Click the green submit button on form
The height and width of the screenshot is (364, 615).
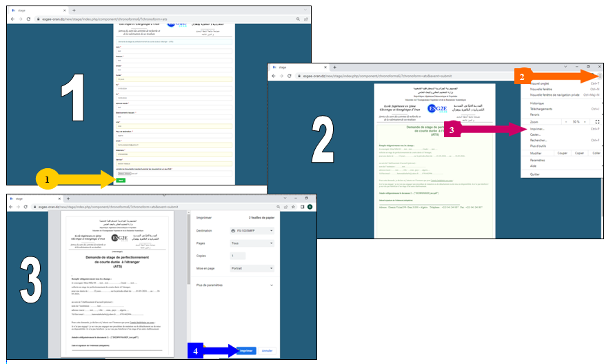(121, 180)
